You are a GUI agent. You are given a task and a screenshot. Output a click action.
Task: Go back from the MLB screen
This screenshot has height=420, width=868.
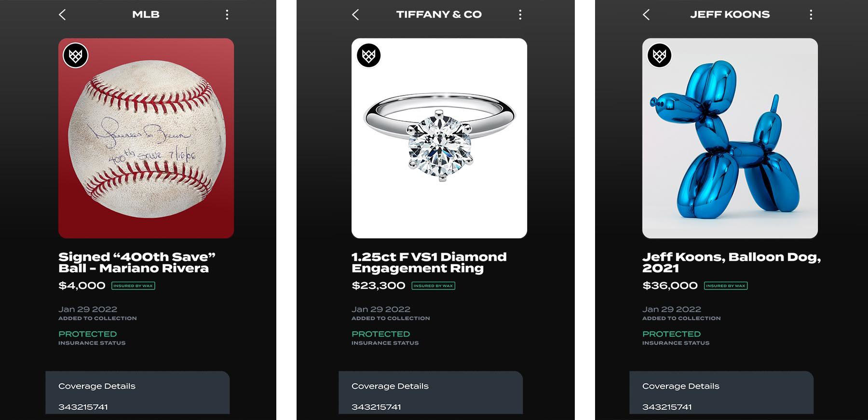(x=62, y=15)
